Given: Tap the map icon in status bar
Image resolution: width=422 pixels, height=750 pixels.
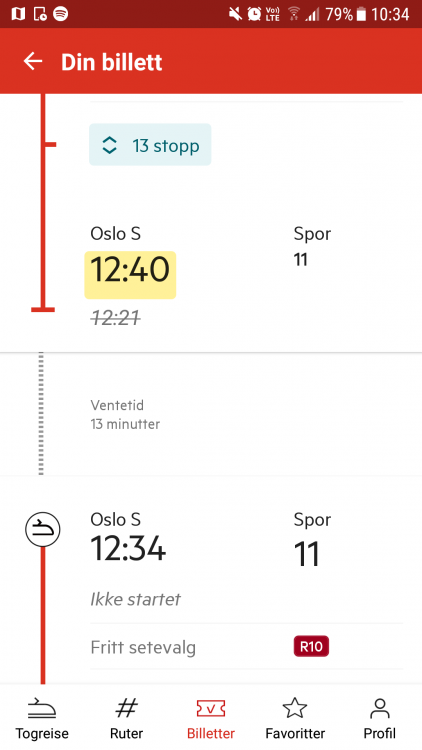Looking at the screenshot, I should coord(18,14).
